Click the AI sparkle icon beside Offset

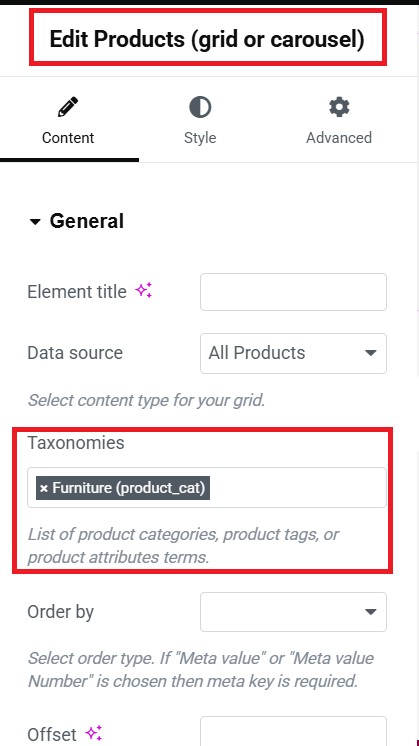click(x=94, y=734)
